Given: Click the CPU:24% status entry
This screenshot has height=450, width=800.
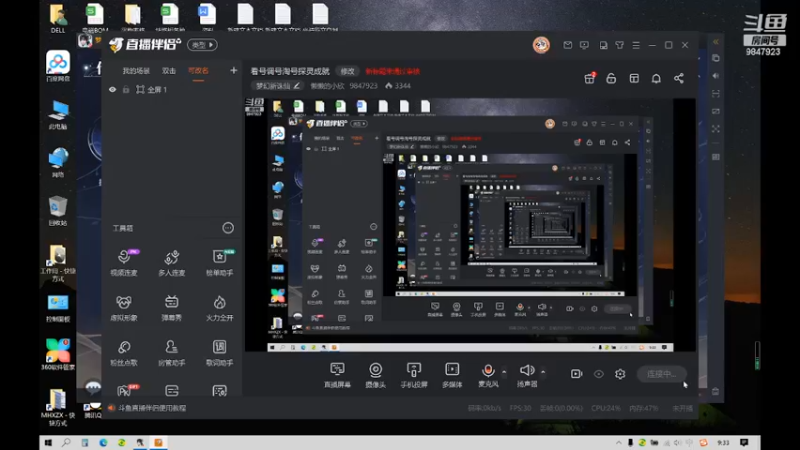Looking at the screenshot, I should [606, 408].
